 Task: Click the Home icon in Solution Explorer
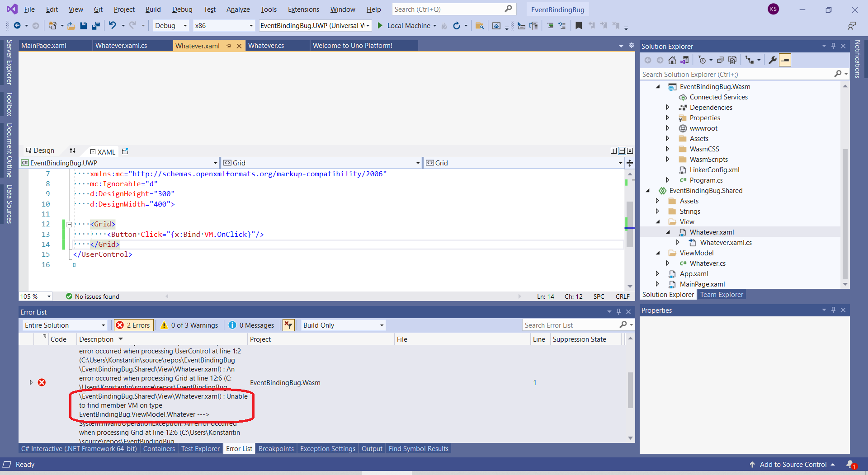672,60
